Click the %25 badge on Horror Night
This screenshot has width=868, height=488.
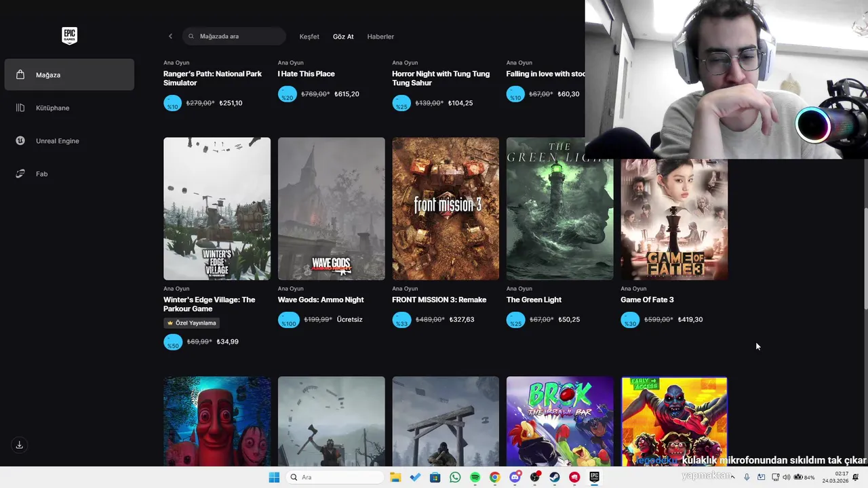point(401,103)
